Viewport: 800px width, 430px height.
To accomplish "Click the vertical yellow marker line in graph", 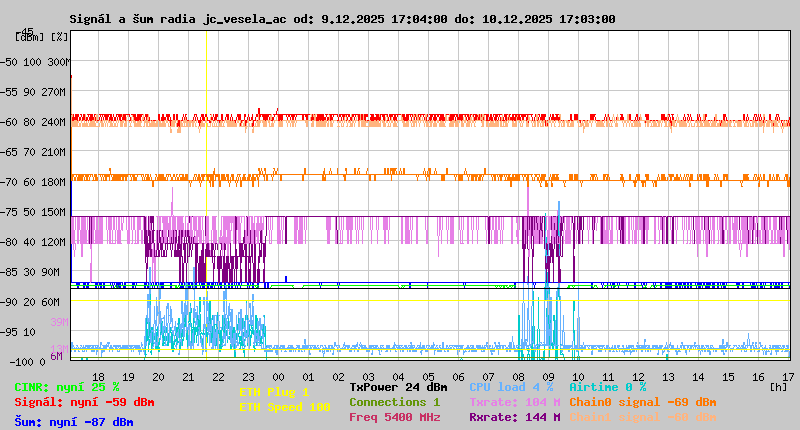I will click(x=206, y=150).
